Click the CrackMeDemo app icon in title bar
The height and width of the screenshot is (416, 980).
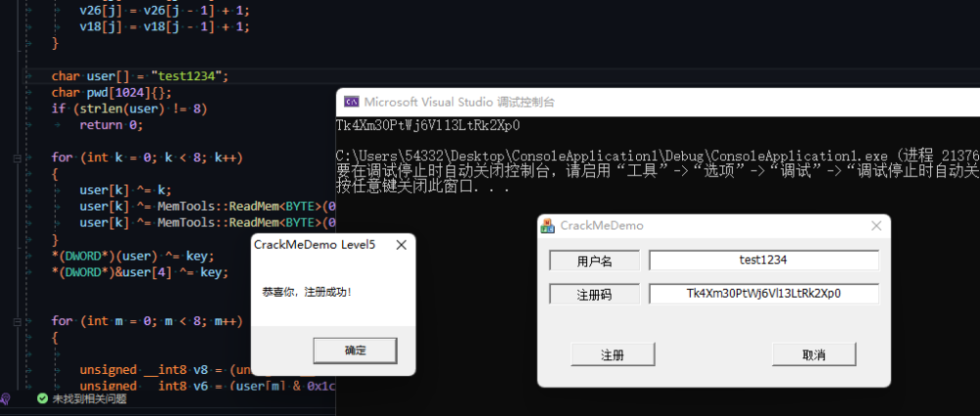(x=549, y=226)
